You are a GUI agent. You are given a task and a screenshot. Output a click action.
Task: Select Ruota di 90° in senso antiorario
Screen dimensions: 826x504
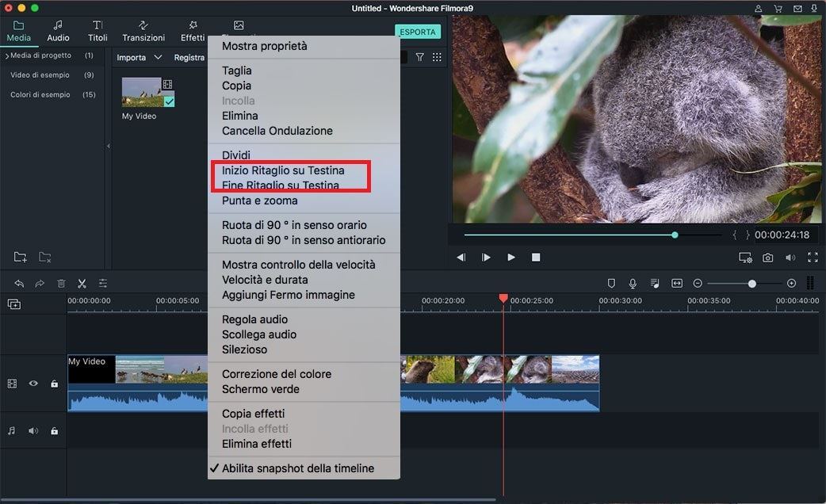click(304, 240)
